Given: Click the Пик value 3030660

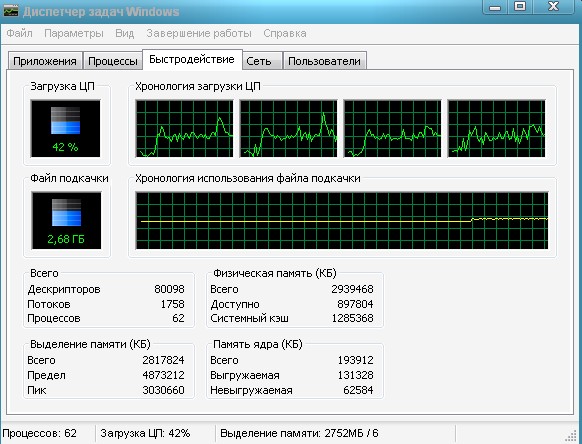Looking at the screenshot, I should point(163,390).
